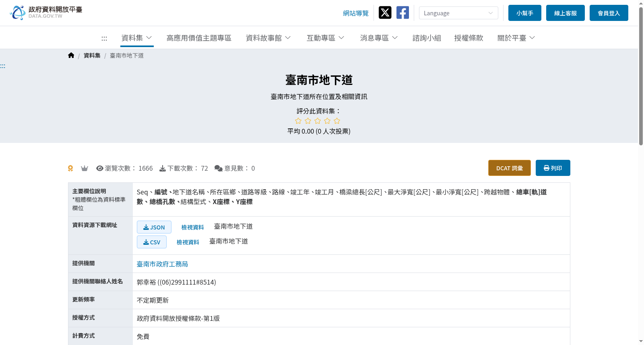Click the data.gov.tw site logo
644x345 pixels.
coord(46,13)
